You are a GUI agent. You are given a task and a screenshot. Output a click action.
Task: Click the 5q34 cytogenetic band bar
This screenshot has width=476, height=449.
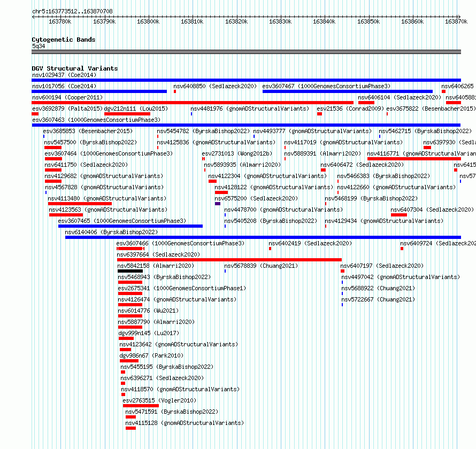pos(246,52)
